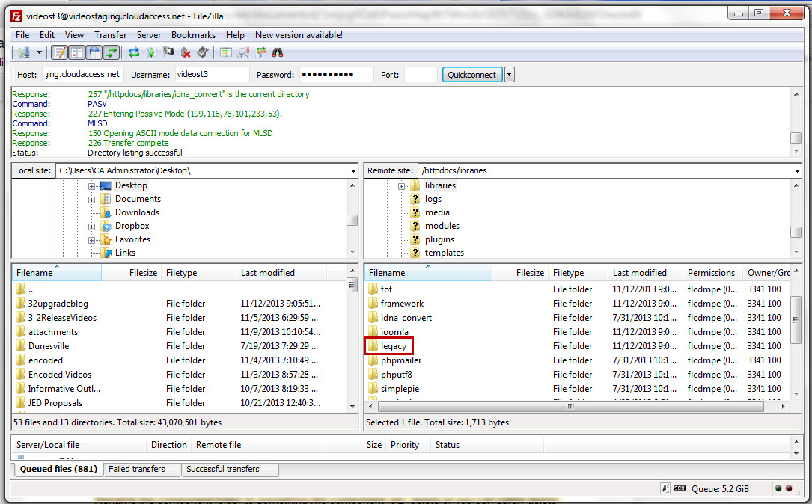Open the Edit menu

(46, 35)
